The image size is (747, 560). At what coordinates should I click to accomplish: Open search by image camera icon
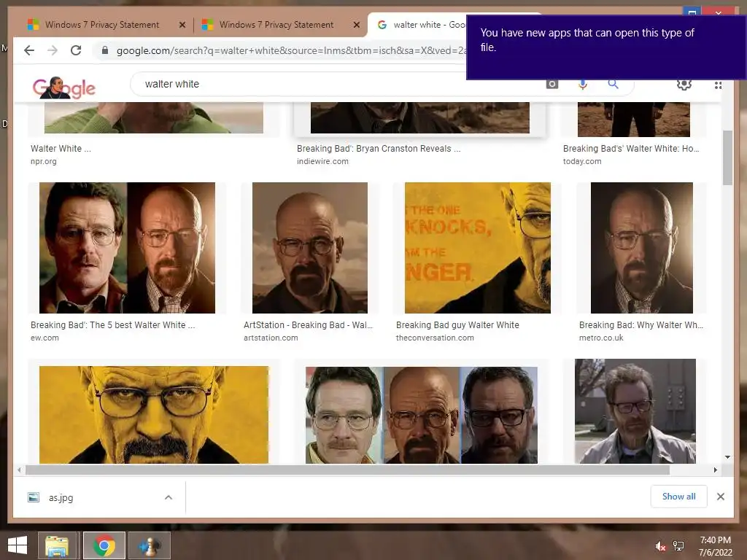[551, 85]
